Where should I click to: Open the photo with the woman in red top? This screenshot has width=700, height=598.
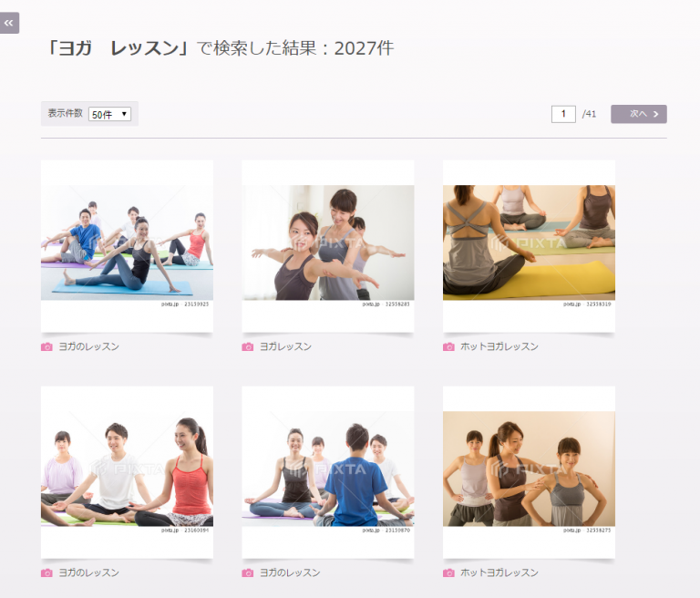point(127,469)
